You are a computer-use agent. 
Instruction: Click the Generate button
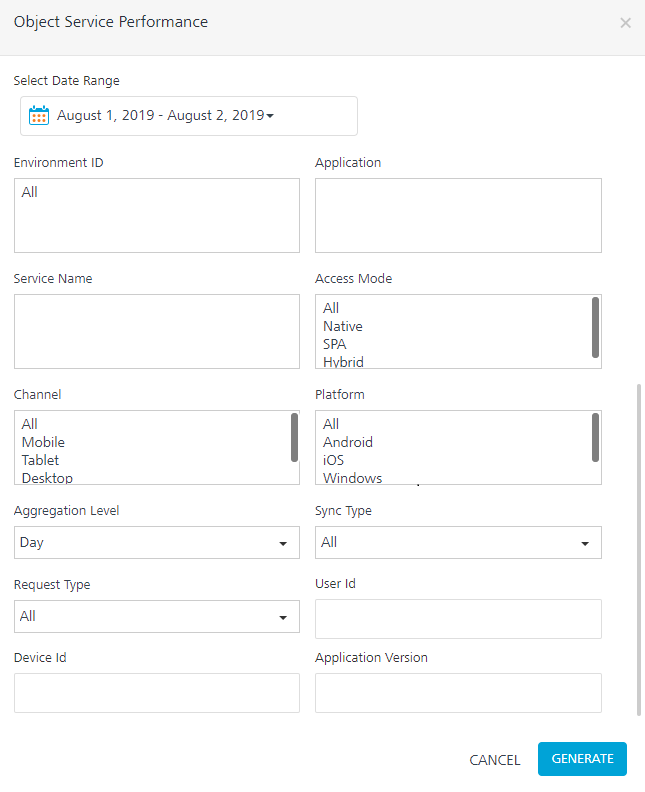pos(582,759)
